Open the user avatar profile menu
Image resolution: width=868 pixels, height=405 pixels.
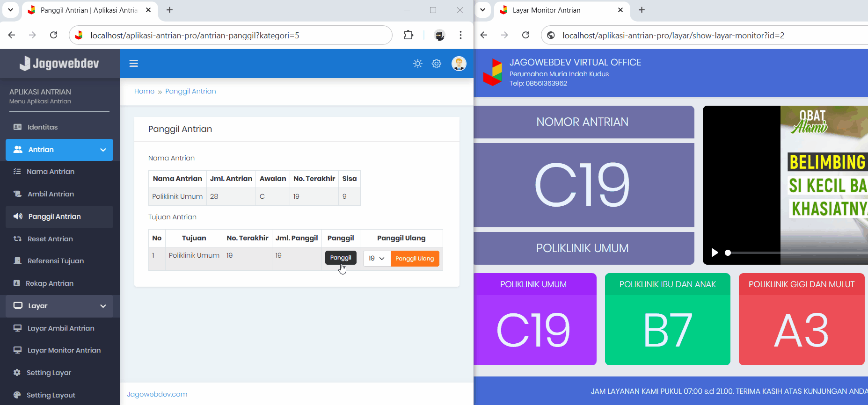click(459, 64)
